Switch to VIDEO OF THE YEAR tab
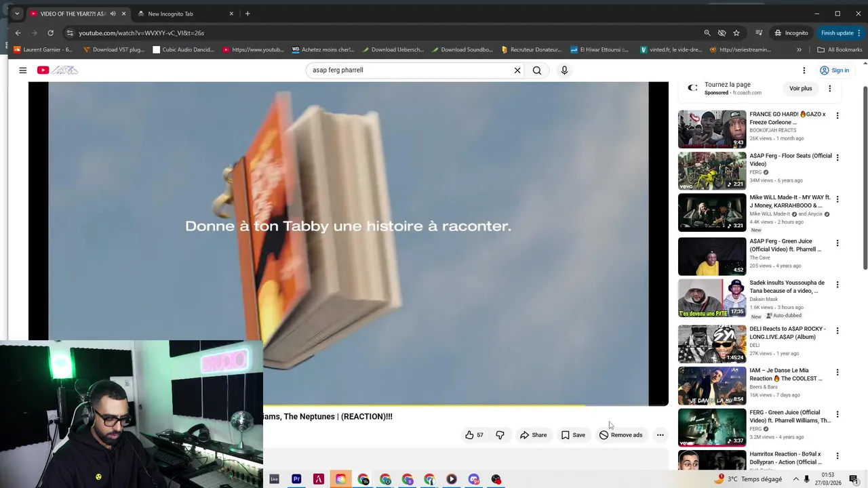868x488 pixels. [73, 14]
